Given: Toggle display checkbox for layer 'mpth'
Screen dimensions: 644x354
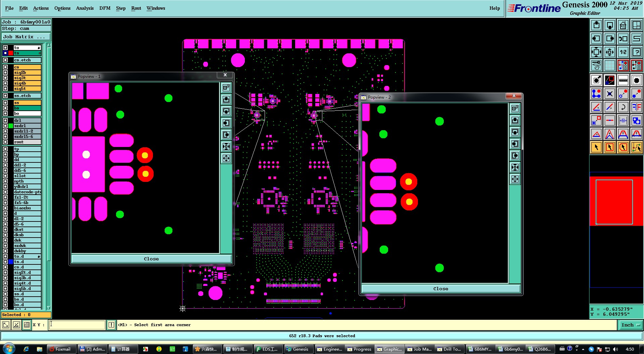Looking at the screenshot, I should (x=5, y=181).
